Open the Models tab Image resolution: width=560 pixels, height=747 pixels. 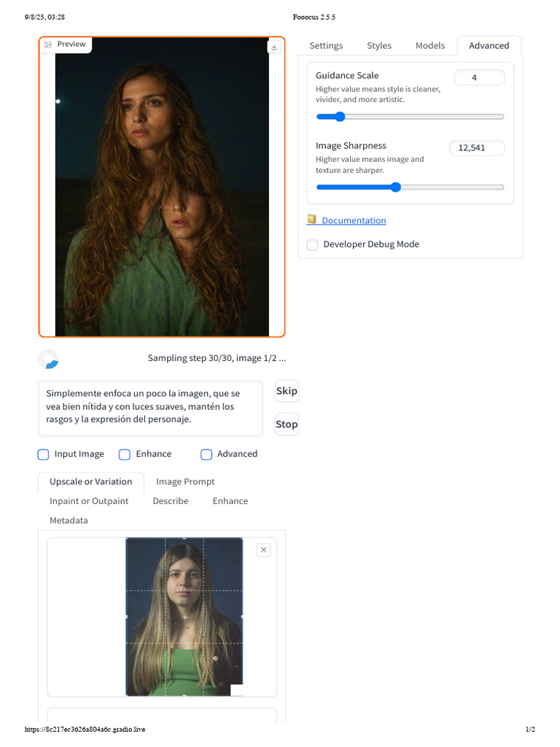click(x=430, y=46)
